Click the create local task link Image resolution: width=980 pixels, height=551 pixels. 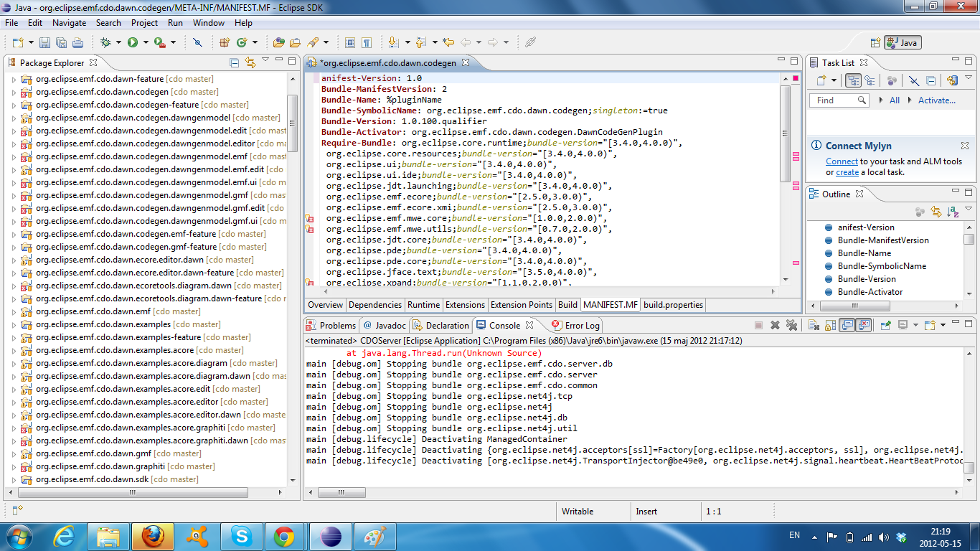pos(847,172)
